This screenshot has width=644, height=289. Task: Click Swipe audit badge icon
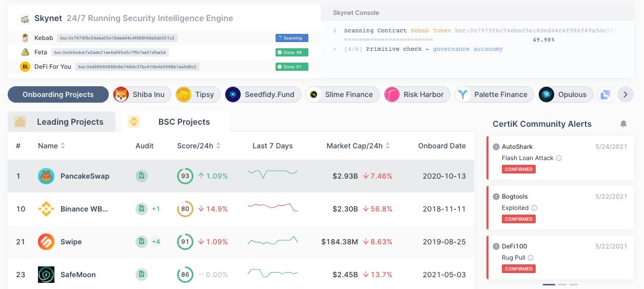142,242
